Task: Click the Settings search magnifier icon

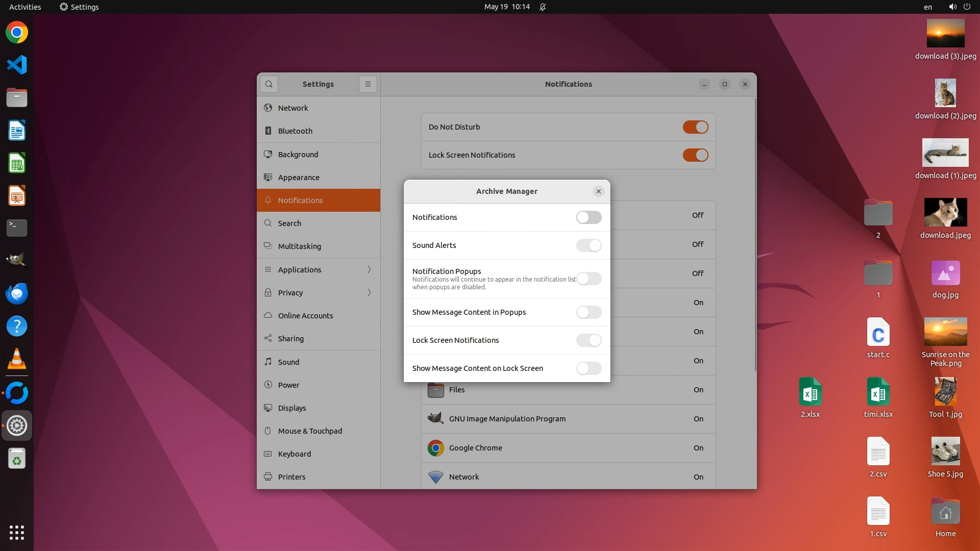Action: click(x=269, y=84)
